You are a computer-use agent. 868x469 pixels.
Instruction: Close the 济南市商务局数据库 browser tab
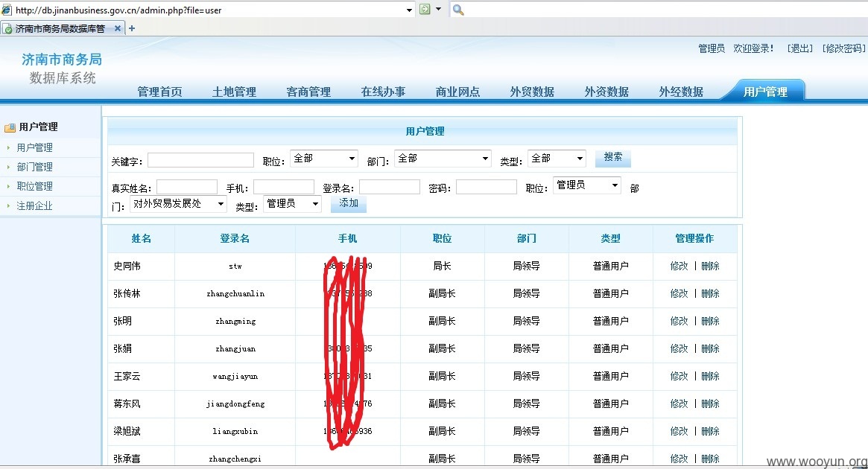tap(118, 28)
